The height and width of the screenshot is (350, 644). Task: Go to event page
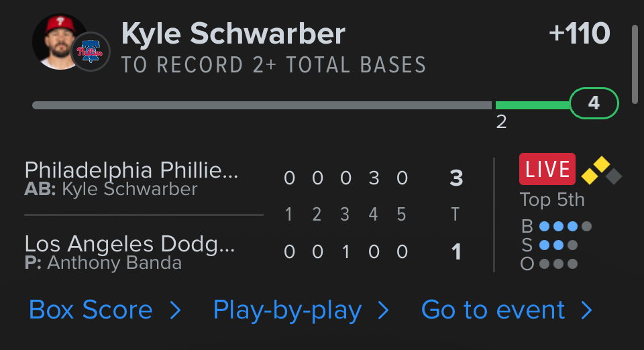[493, 310]
